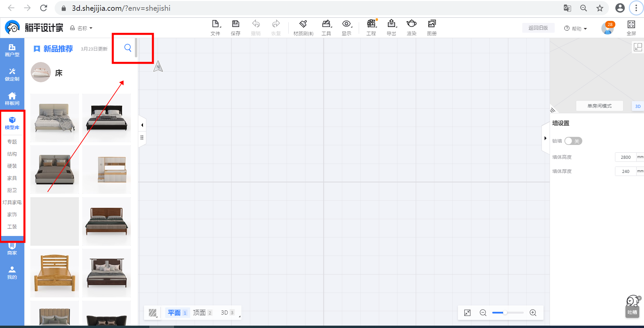
Task: Open the 商家 merchant sidebar item
Action: [x=12, y=249]
